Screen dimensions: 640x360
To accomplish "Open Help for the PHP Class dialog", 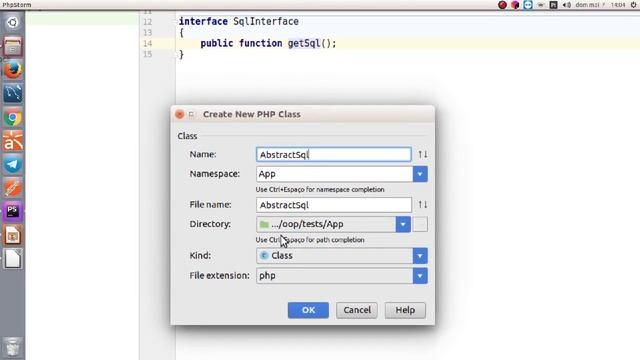I will [405, 310].
